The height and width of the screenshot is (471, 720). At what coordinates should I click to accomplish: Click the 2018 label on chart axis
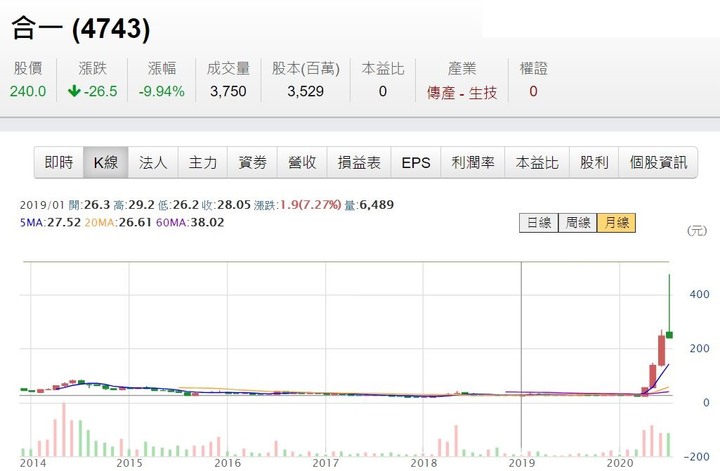click(x=423, y=463)
